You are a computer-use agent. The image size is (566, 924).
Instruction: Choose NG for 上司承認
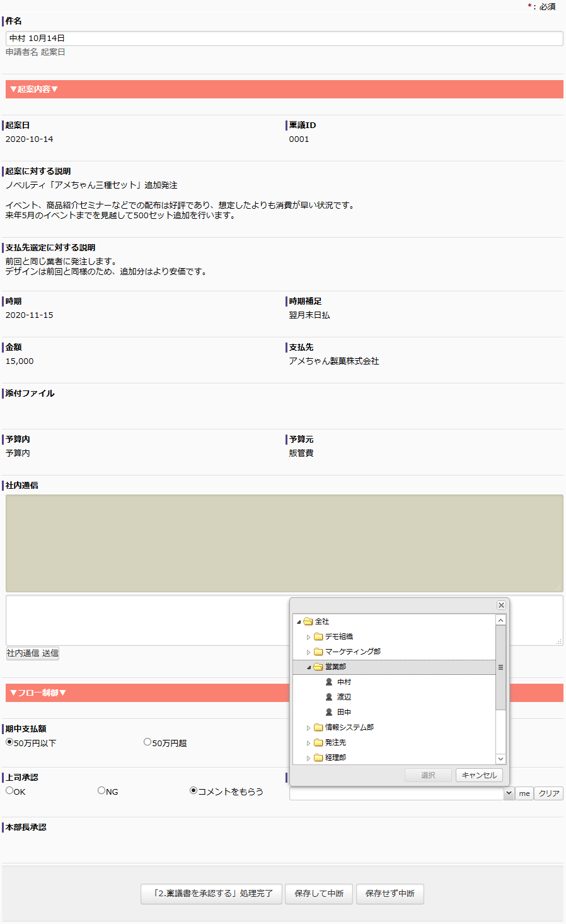101,790
